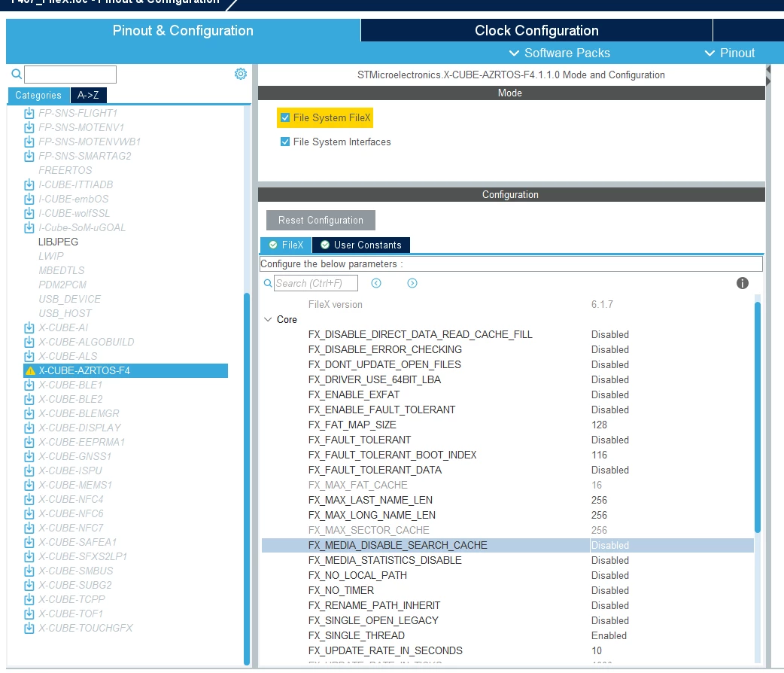Click the category list vertical scrollbar
Screen dimensions: 784x673
[247, 478]
